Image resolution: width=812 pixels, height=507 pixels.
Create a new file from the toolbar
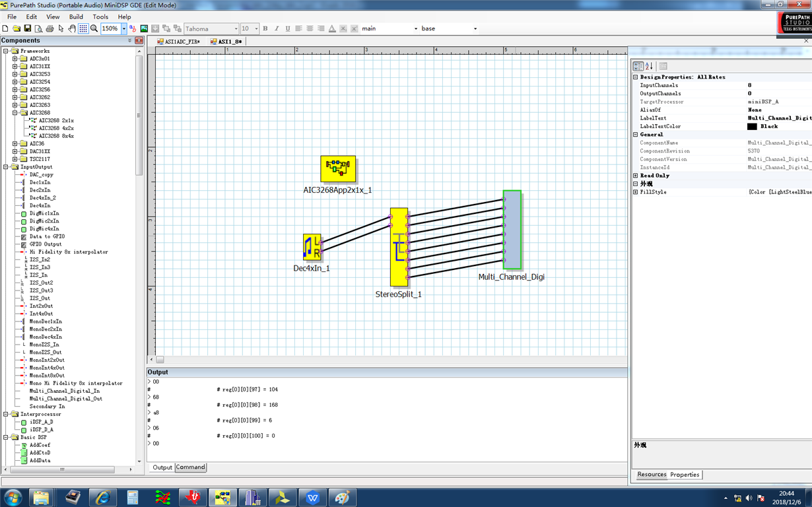(x=5, y=29)
